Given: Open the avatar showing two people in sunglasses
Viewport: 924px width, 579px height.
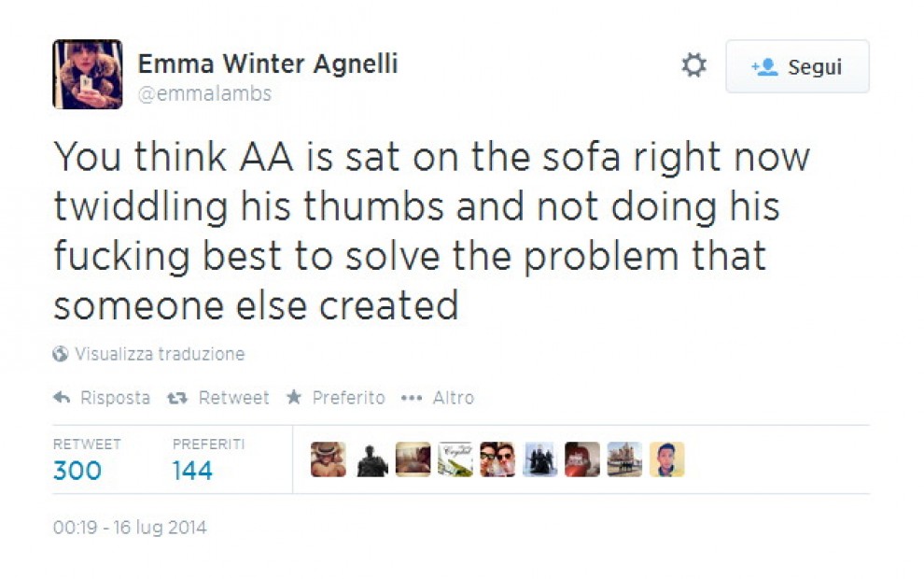Looking at the screenshot, I should click(497, 459).
